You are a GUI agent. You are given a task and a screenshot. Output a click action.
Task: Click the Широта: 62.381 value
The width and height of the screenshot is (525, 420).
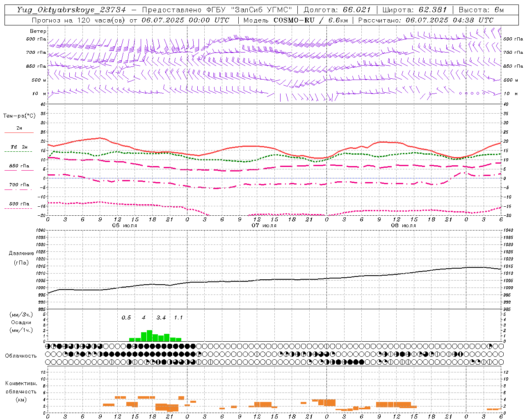pos(415,10)
